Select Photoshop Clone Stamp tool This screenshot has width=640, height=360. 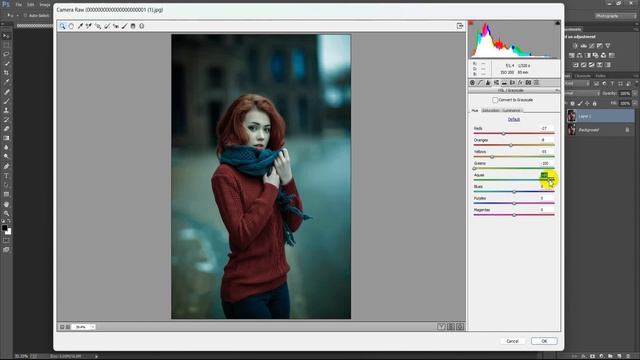click(x=6, y=110)
